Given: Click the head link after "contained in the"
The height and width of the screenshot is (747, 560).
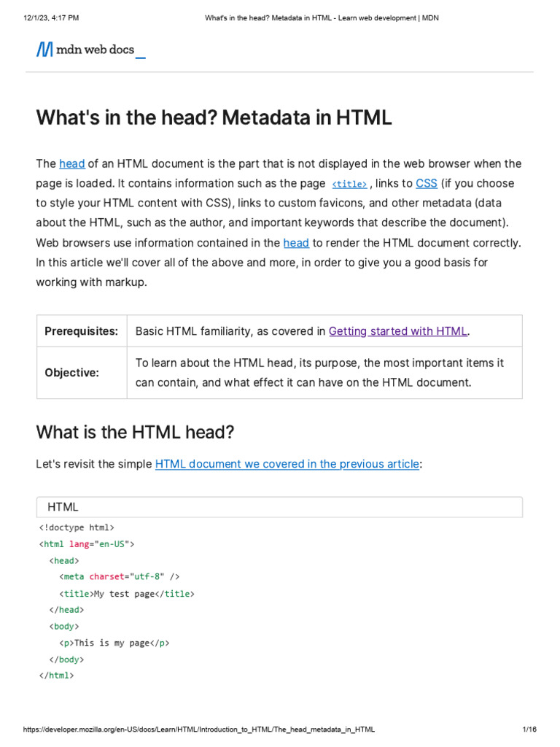Looking at the screenshot, I should [296, 242].
